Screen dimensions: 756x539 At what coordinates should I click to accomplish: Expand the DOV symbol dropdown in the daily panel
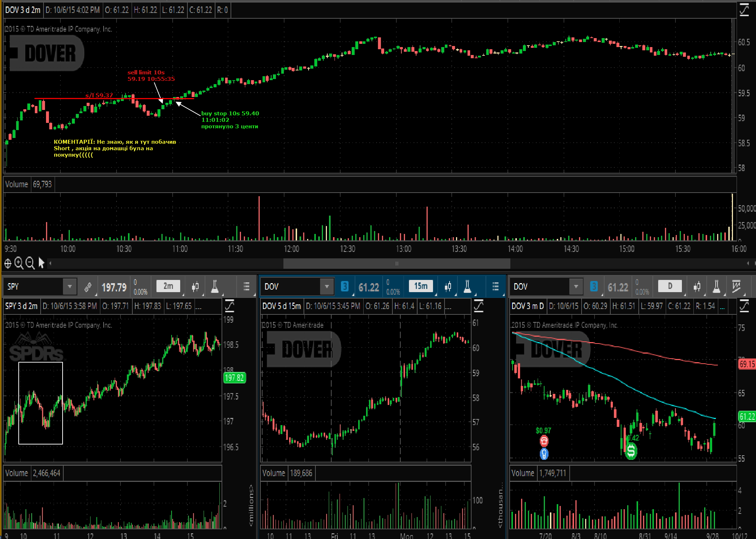tap(576, 286)
